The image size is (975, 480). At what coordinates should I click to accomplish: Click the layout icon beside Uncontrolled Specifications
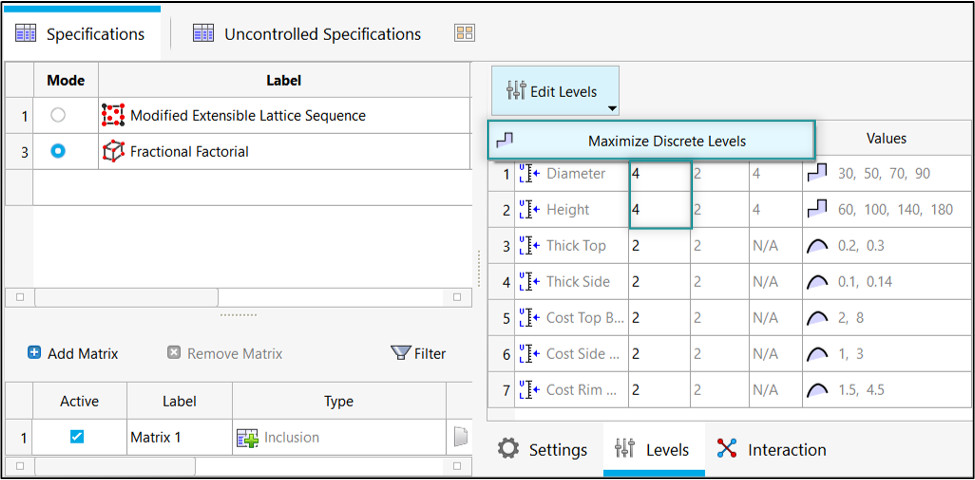[x=464, y=34]
